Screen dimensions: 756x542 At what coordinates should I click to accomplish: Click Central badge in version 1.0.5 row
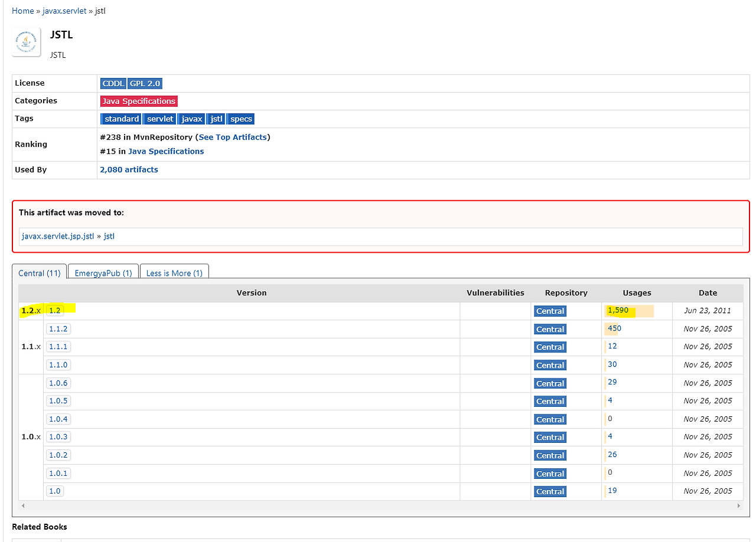[550, 401]
